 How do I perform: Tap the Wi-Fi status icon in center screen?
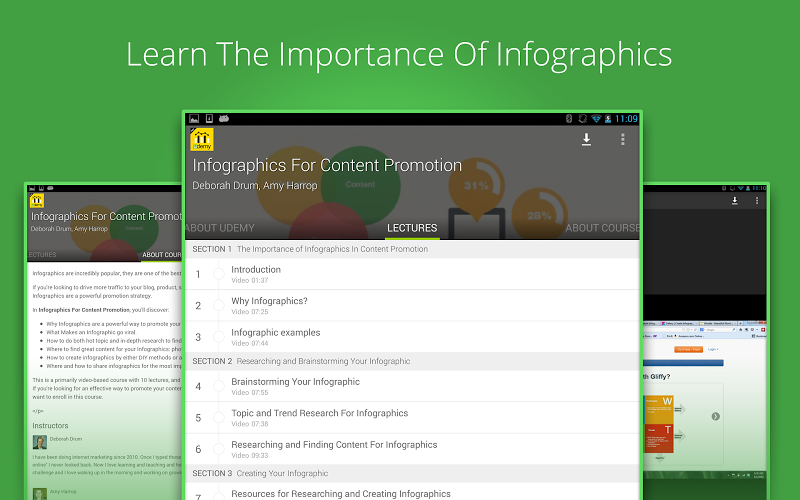click(x=596, y=119)
